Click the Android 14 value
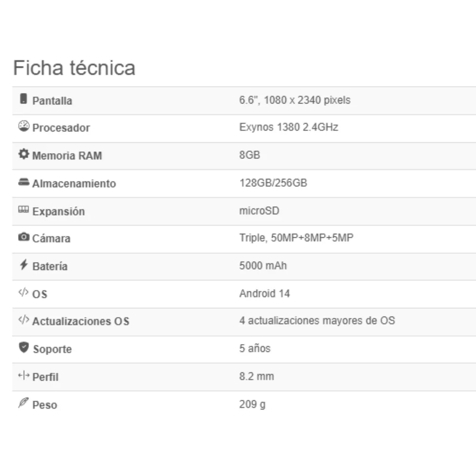This screenshot has height=476, width=476. (x=264, y=293)
